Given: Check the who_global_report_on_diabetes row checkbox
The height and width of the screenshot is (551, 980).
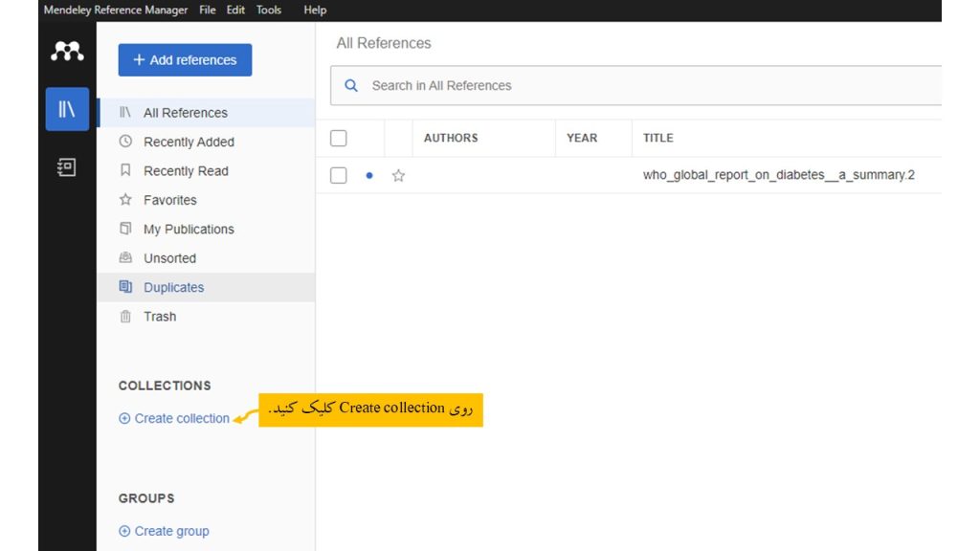Looking at the screenshot, I should (x=338, y=176).
